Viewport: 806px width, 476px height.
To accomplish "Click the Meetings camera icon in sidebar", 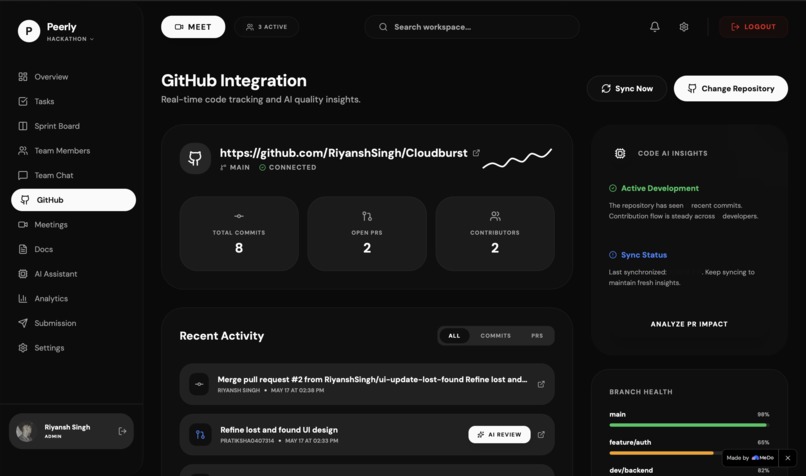I will pos(23,225).
